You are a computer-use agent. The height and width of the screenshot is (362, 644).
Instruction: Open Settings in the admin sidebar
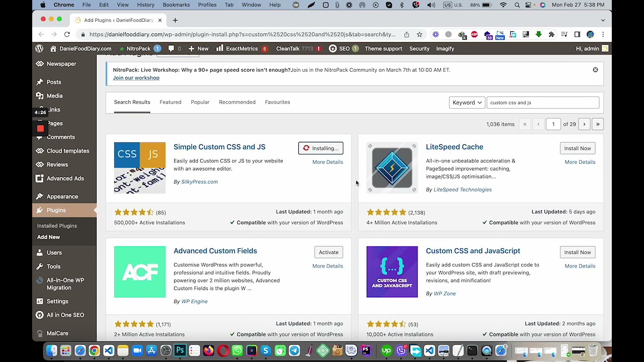57,301
